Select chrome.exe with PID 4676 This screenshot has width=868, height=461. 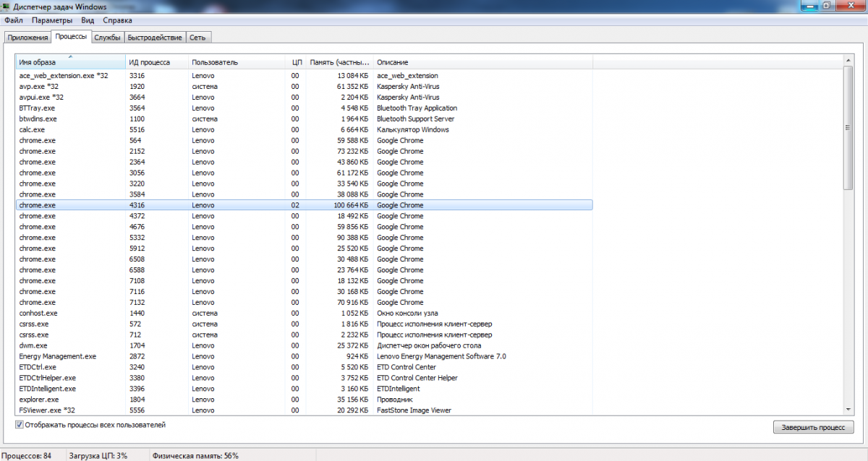(304, 227)
